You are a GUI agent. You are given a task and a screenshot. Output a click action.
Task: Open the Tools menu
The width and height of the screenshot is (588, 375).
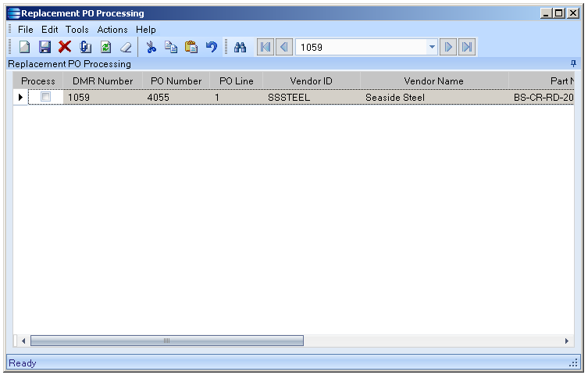coord(77,30)
